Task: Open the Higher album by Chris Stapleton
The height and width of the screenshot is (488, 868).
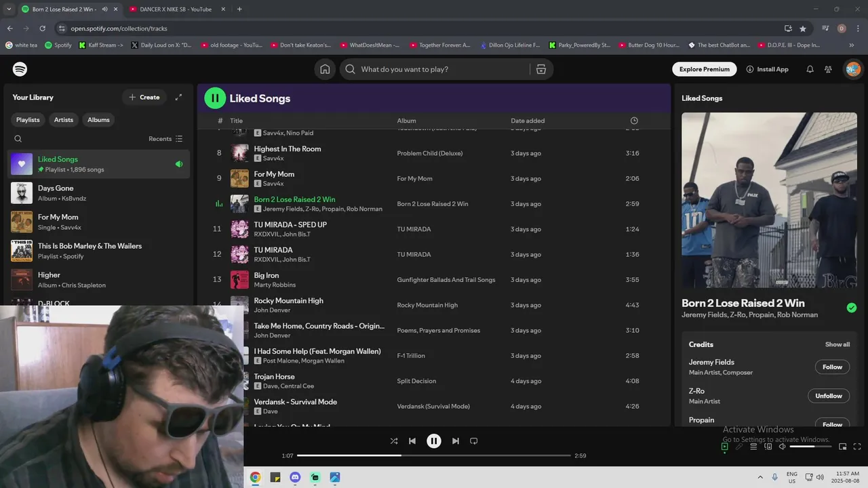Action: [99, 280]
